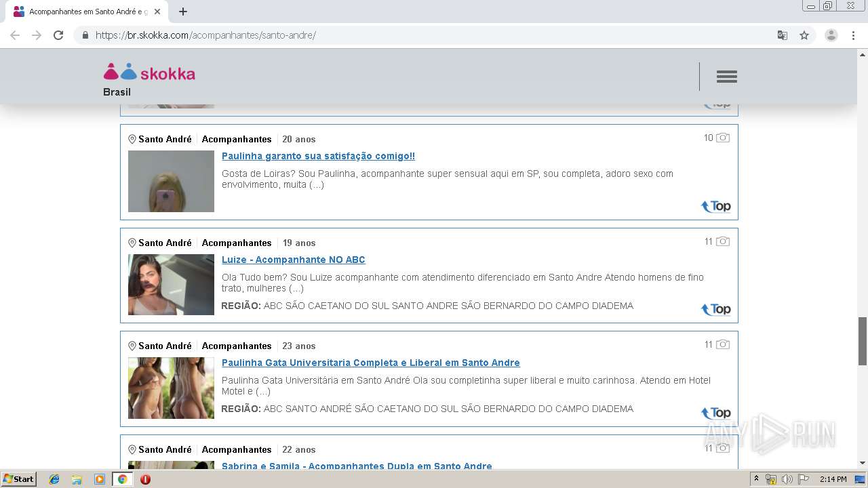Click the Paulinha Gata Universitaria thumbnail photo
The image size is (868, 488).
point(171,388)
